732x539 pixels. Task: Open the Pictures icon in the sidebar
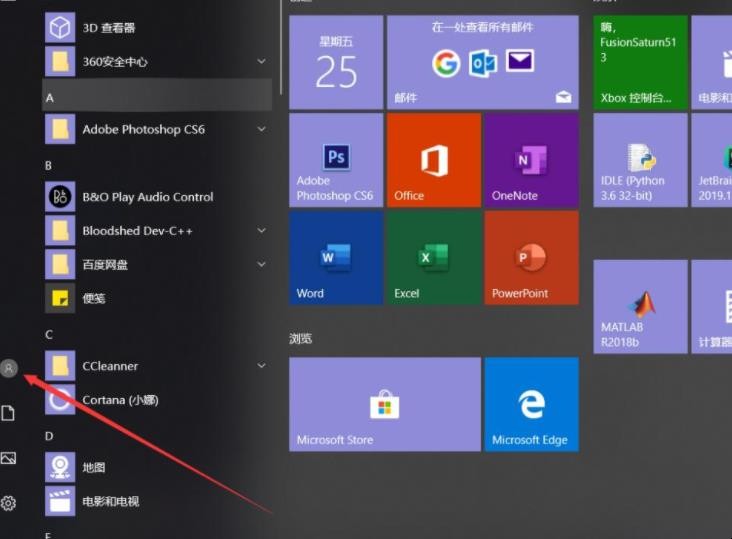click(8, 458)
